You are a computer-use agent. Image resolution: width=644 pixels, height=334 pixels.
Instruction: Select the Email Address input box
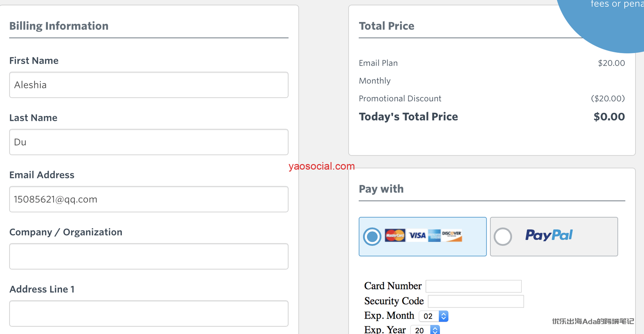(x=149, y=199)
